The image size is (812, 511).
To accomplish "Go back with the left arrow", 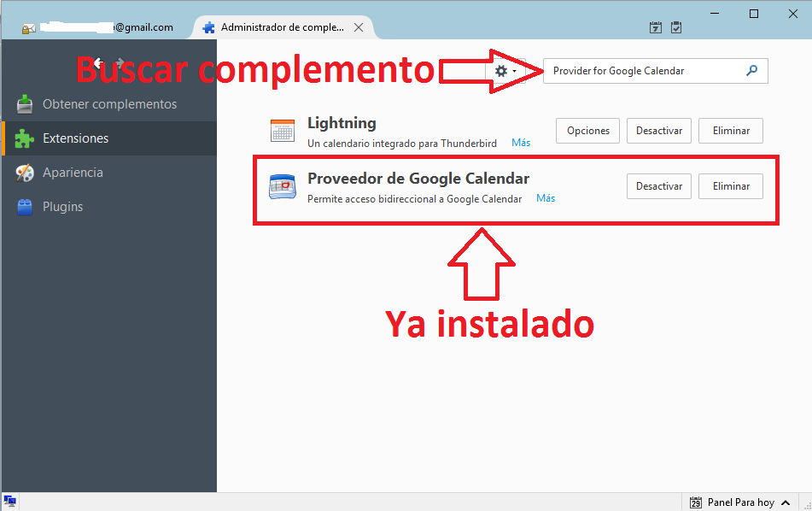I will [x=98, y=63].
